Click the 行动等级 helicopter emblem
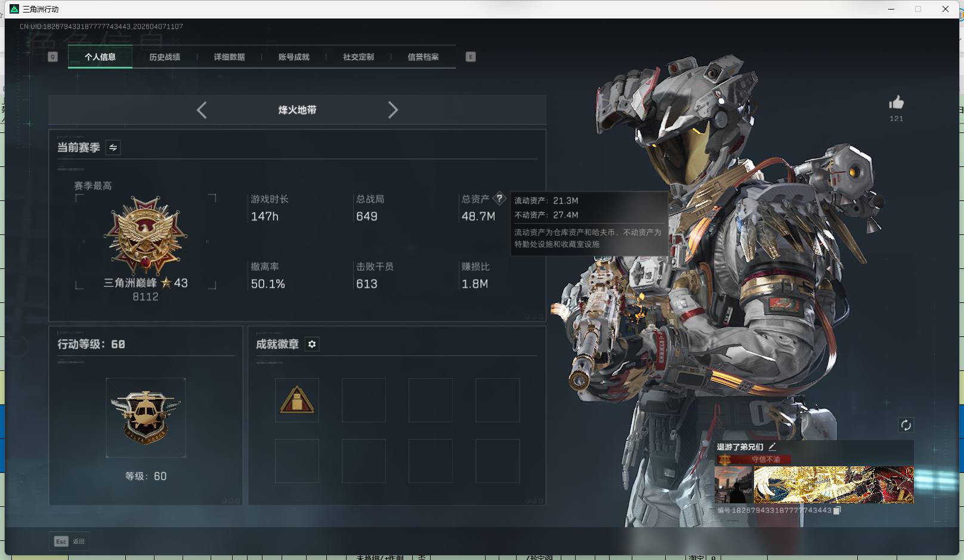964x560 pixels. point(146,417)
